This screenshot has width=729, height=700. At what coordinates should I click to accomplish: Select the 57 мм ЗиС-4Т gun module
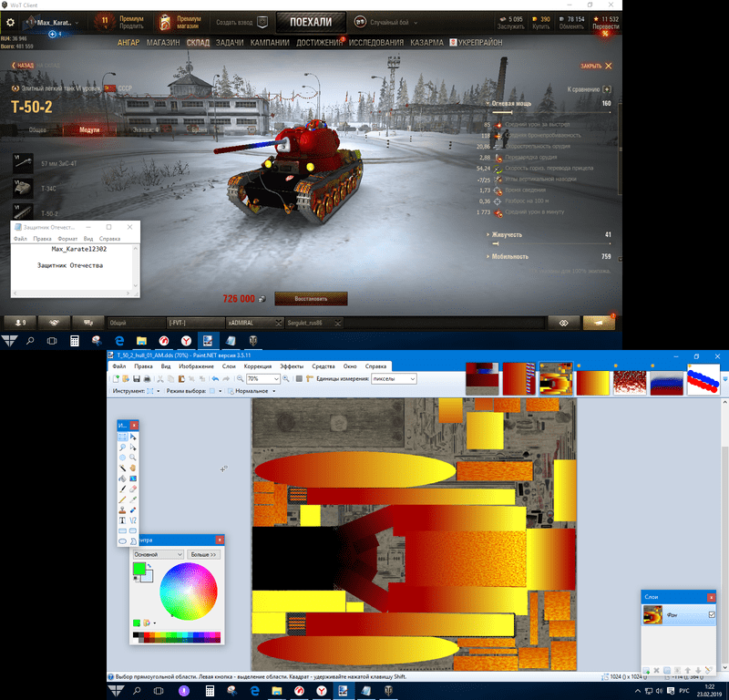[x=45, y=164]
